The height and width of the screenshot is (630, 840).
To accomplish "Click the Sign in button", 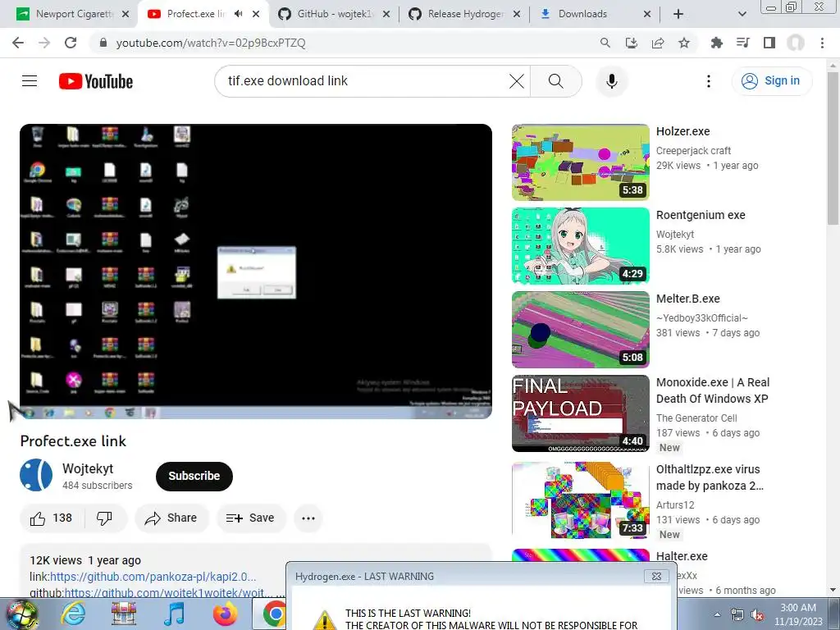I will point(771,81).
